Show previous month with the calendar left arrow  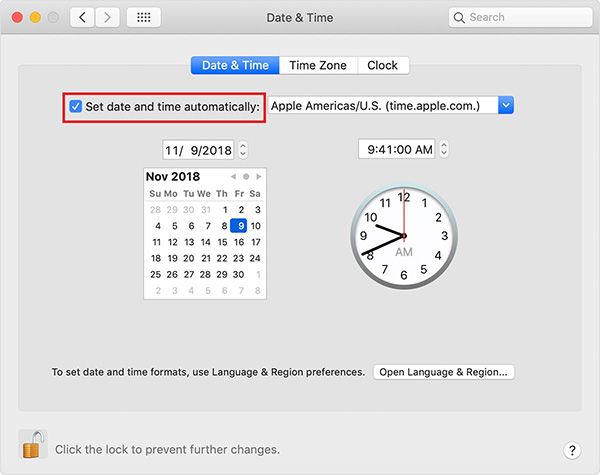[x=233, y=176]
